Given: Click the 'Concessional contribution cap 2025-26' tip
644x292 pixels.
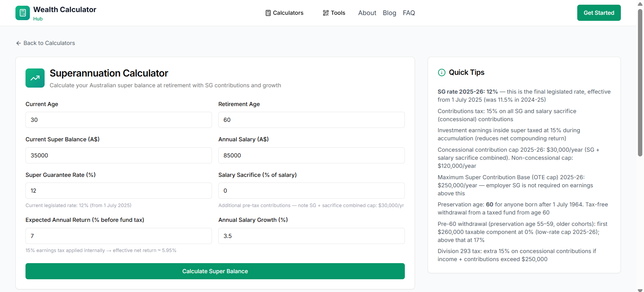Looking at the screenshot, I should coord(519,158).
